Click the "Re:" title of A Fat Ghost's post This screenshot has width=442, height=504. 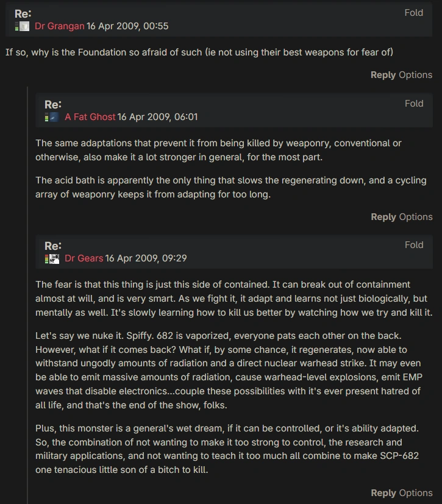[x=53, y=104]
